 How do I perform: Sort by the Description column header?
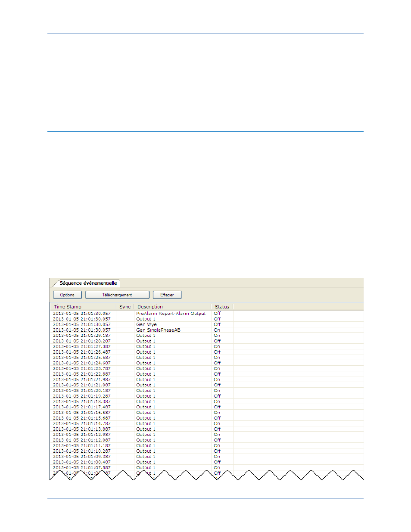173,307
